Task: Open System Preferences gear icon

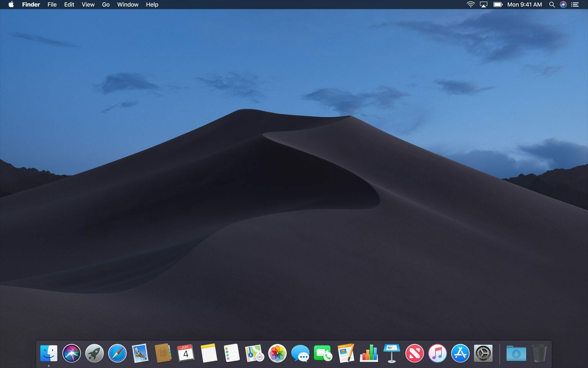Action: click(x=483, y=353)
